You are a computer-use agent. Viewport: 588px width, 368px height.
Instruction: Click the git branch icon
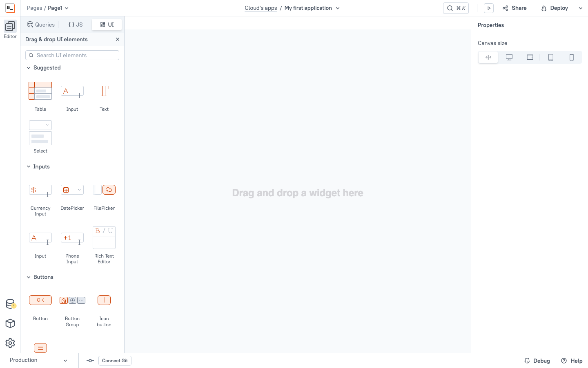(x=90, y=361)
